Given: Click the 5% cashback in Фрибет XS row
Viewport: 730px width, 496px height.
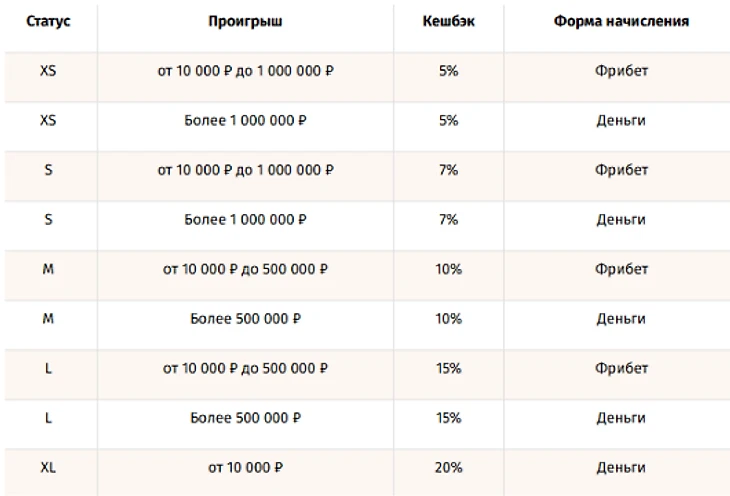Looking at the screenshot, I should [448, 71].
